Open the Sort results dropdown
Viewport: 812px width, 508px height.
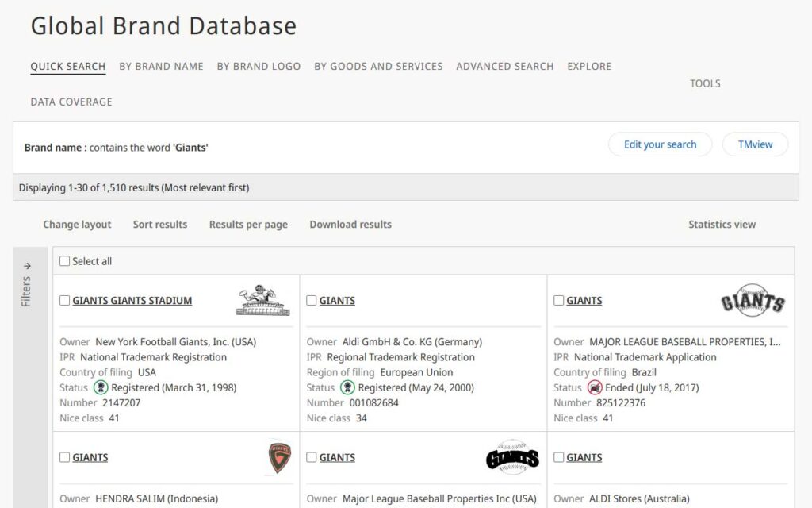pos(160,225)
